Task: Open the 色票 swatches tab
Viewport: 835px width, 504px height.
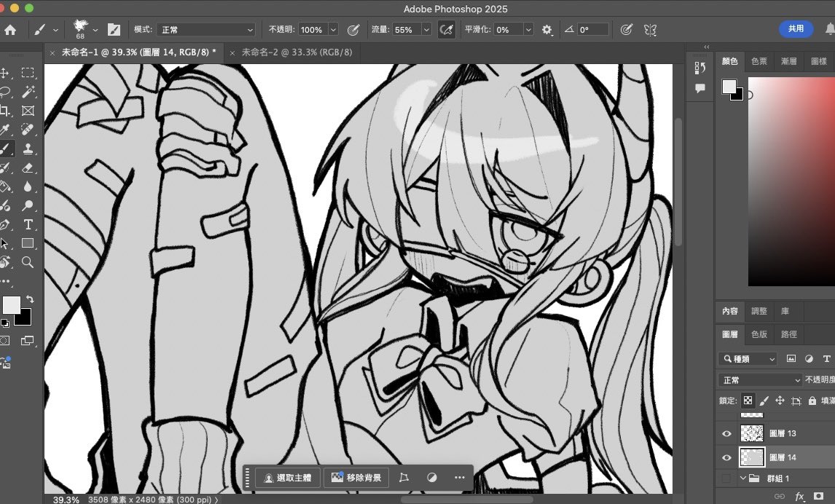Action: click(758, 61)
